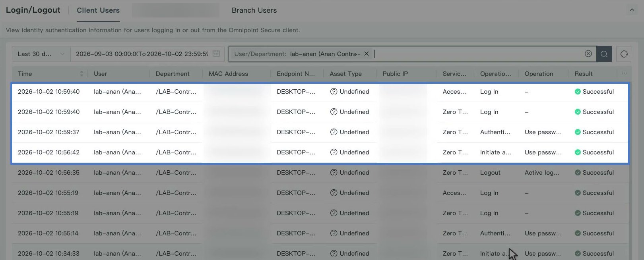Click Authenti... cell in the 10:55:14 row
The image size is (644, 260).
tap(495, 233)
